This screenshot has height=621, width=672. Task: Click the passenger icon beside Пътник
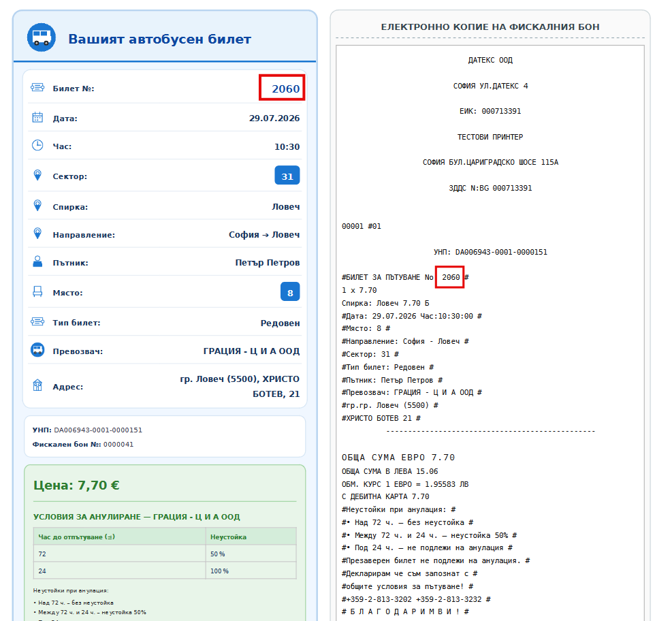tap(37, 261)
